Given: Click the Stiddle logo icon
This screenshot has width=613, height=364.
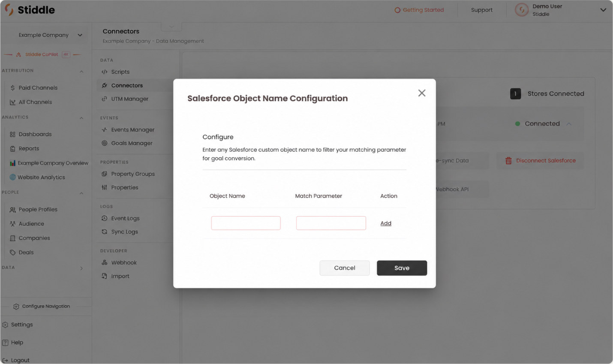Looking at the screenshot, I should click(9, 9).
